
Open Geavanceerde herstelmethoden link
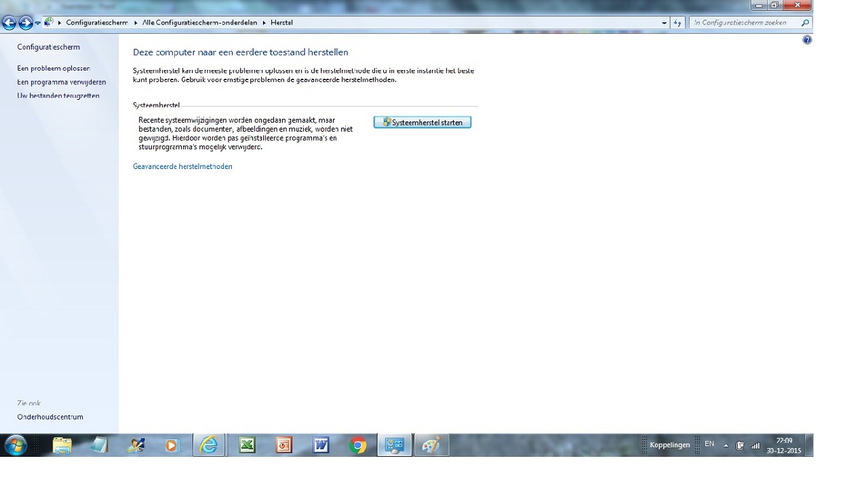[x=182, y=166]
